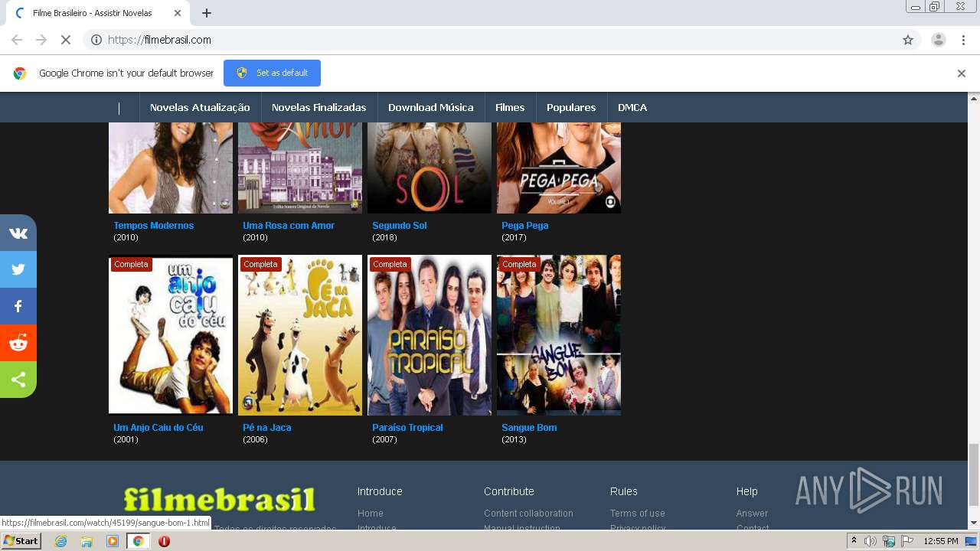The image size is (980, 551).
Task: Click page scrollbar up arrow
Action: (x=974, y=98)
